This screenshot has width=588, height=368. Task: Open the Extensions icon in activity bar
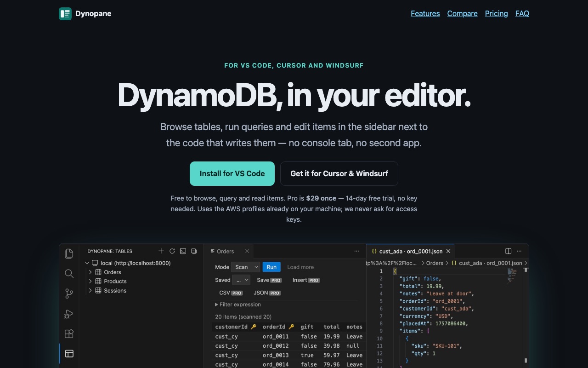(x=69, y=333)
